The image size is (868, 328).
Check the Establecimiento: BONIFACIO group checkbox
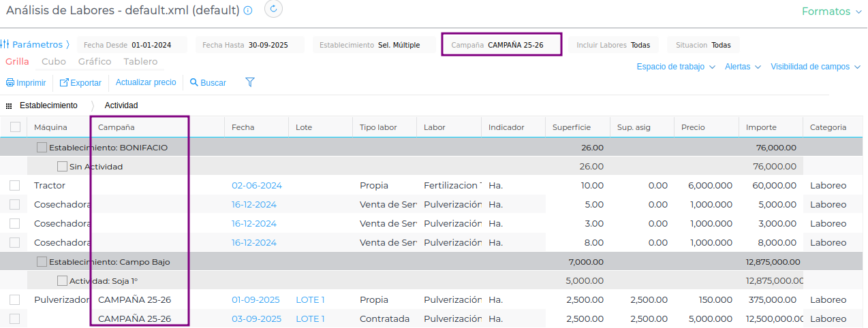[42, 148]
